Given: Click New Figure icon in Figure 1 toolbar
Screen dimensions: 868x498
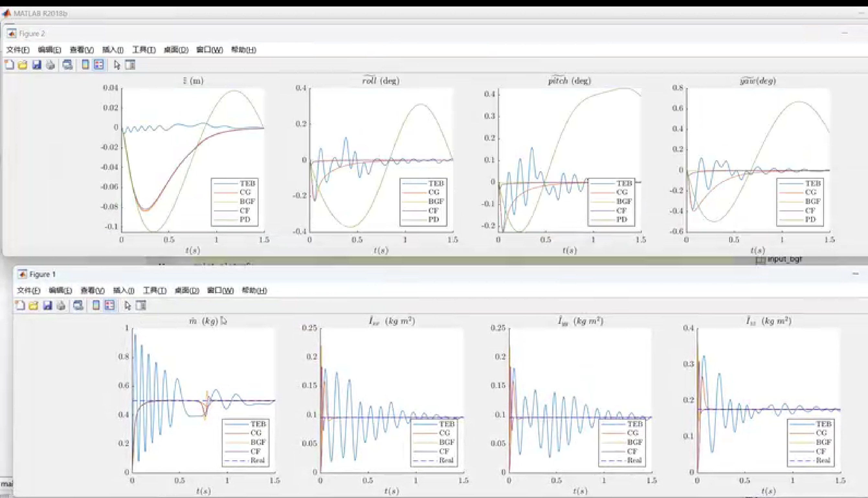Looking at the screenshot, I should (x=20, y=306).
